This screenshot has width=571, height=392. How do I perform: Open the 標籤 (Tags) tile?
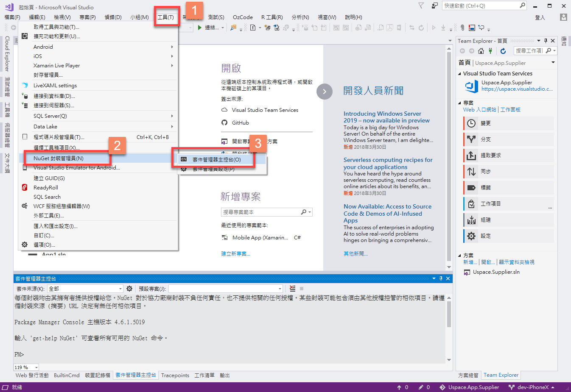(508, 188)
